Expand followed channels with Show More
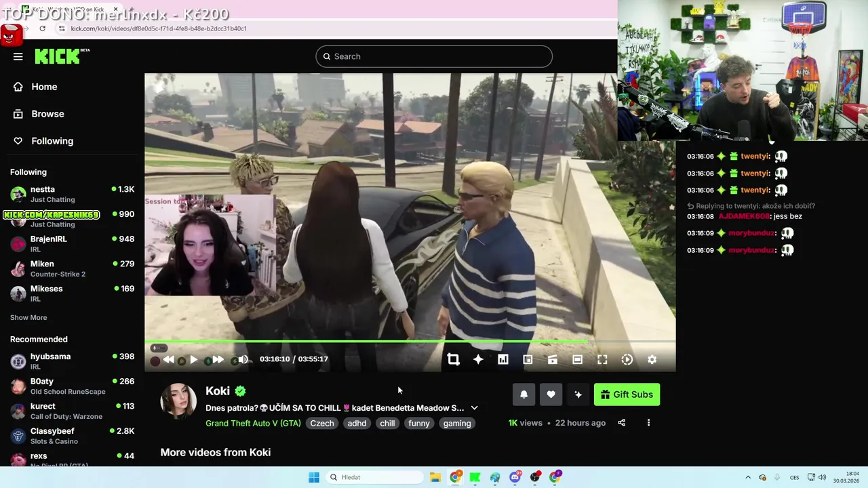Viewport: 868px width, 488px height. [28, 317]
